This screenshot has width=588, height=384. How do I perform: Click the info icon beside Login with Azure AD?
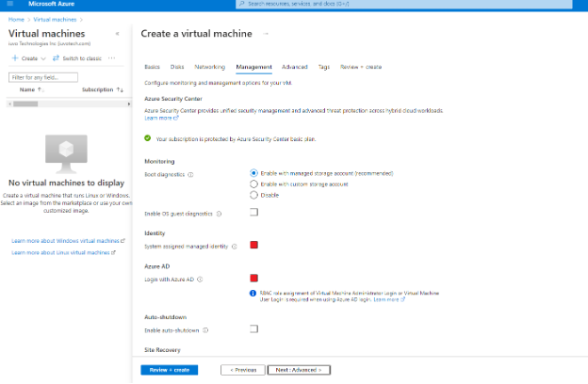[200, 280]
